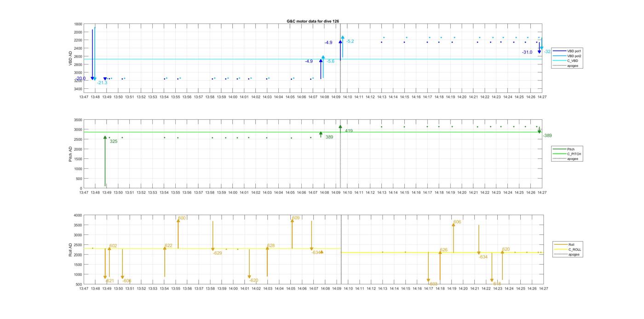644x319 pixels.
Task: Click the 'VBD AD' y-axis label
Action: 70,58
